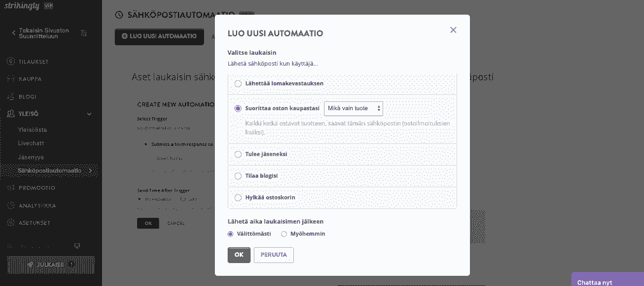
Task: Click the Promootio megaphone icon
Action: [11, 188]
